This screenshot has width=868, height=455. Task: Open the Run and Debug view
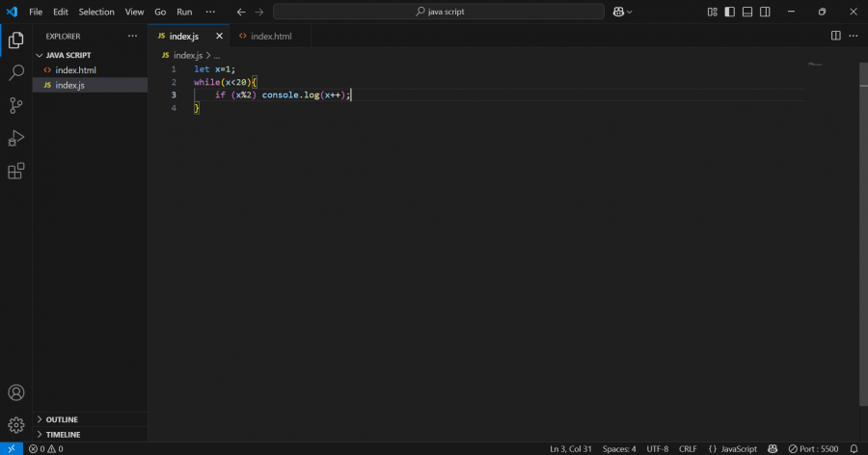point(15,138)
